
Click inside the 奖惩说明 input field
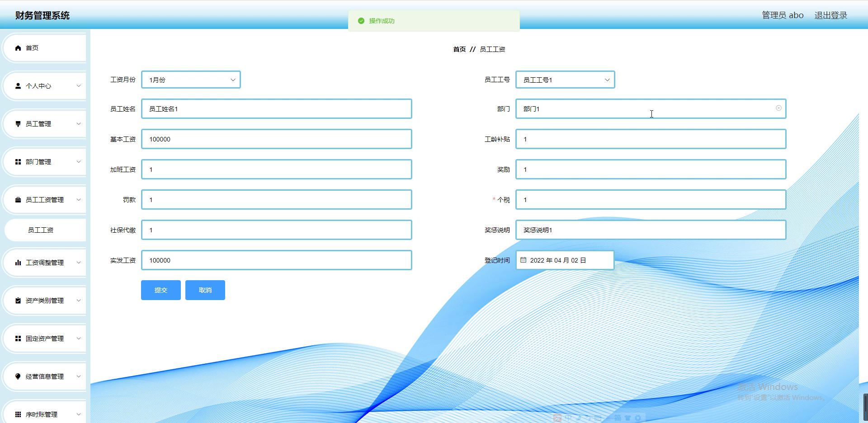pos(650,230)
